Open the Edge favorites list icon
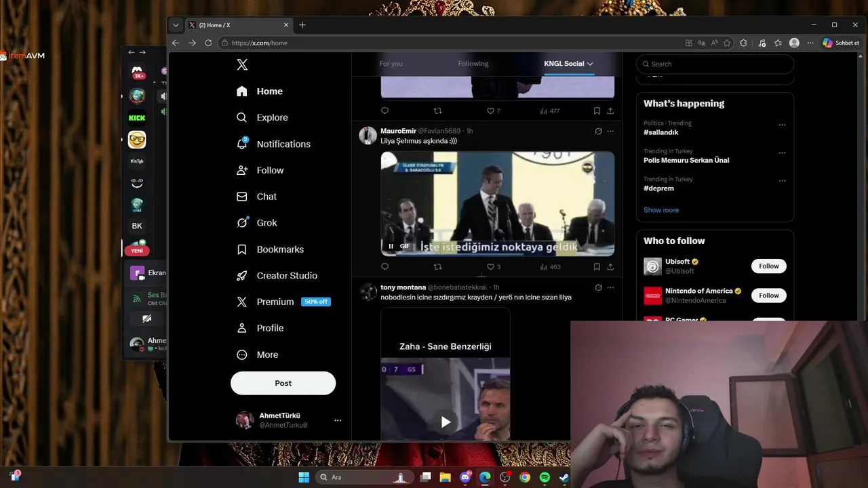Viewport: 868px width, 488px height. [778, 43]
